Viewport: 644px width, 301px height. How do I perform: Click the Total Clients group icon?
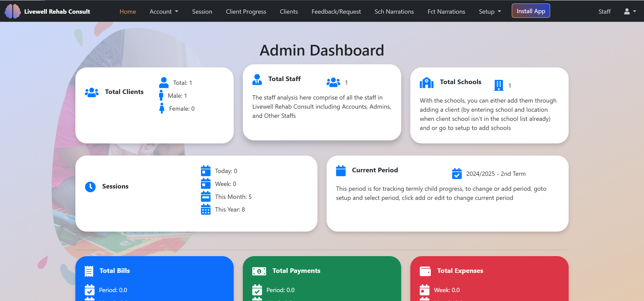[92, 92]
